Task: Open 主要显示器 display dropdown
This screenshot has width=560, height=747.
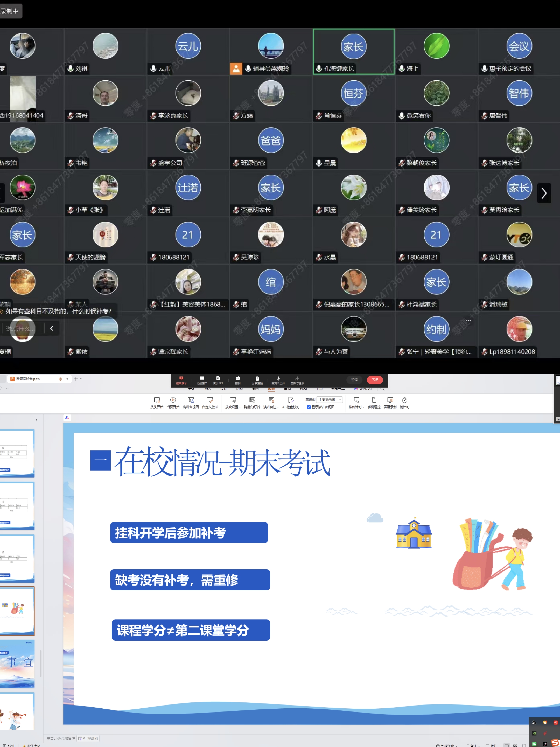Action: (x=330, y=399)
